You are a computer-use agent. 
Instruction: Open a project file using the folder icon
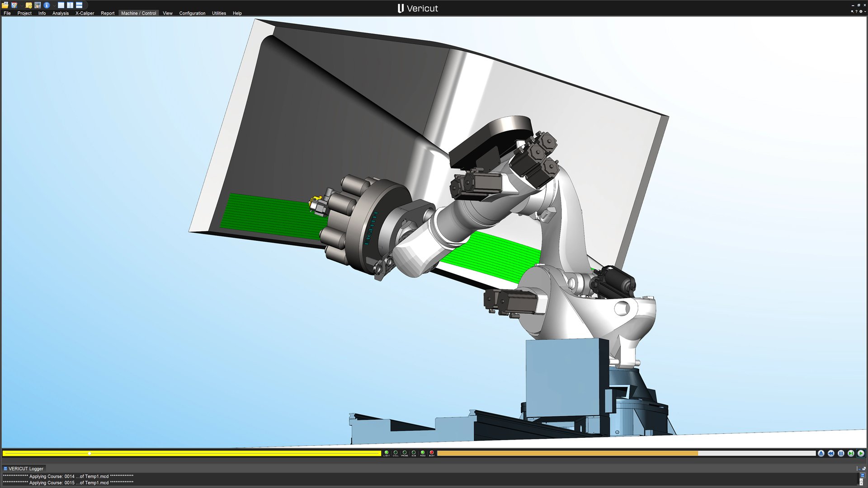pos(5,5)
